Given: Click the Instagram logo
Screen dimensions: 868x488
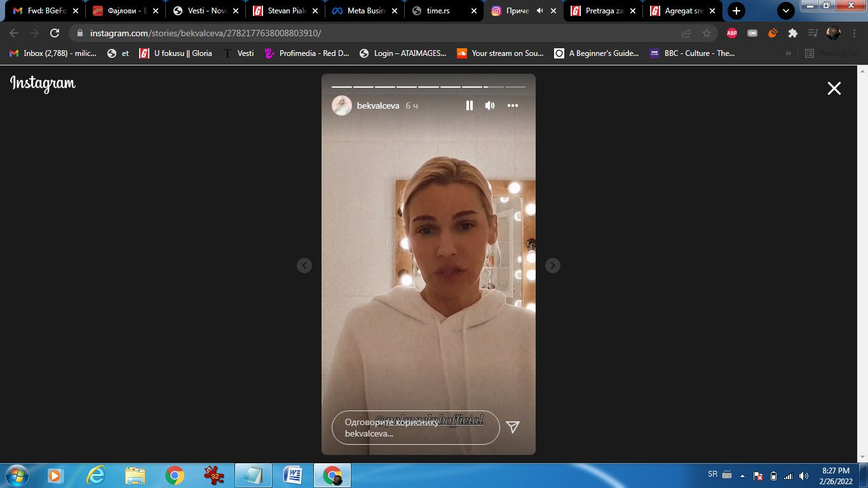Looking at the screenshot, I should click(43, 83).
